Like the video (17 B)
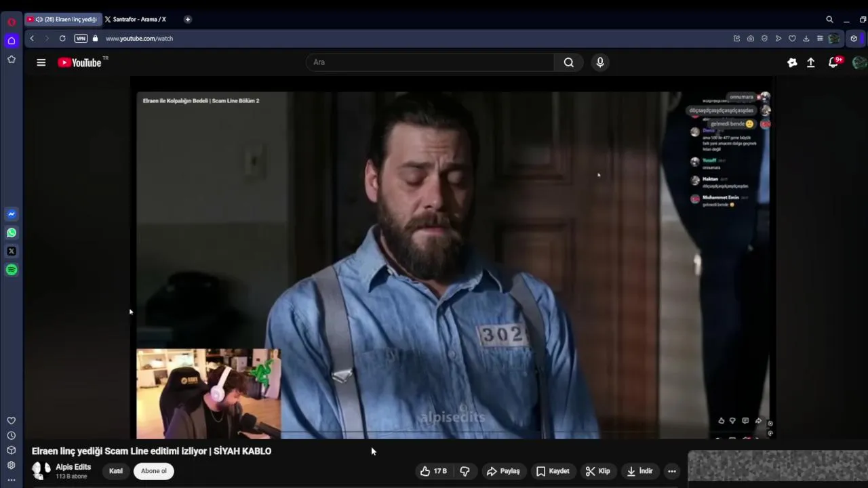Screen dimensions: 868x488 (433, 471)
